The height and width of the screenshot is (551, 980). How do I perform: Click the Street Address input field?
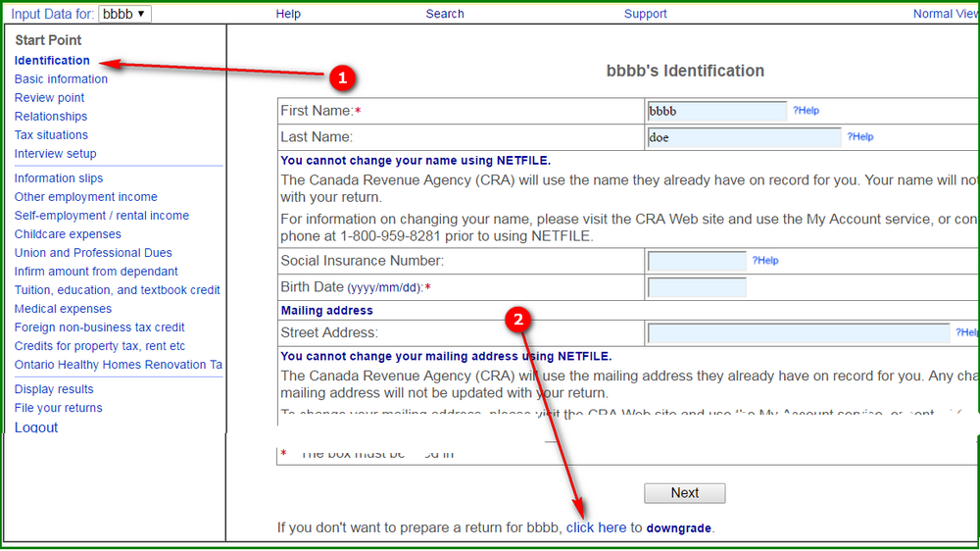pos(798,333)
